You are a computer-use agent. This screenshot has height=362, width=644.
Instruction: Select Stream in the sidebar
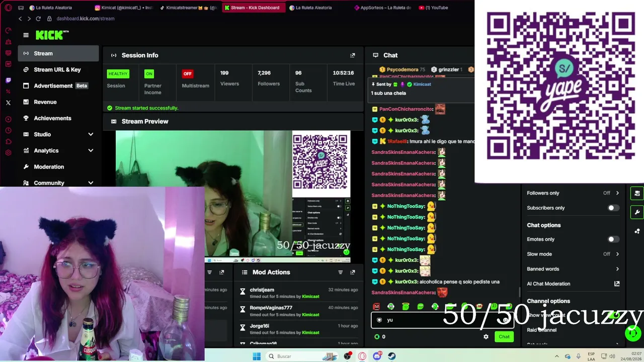click(58, 53)
